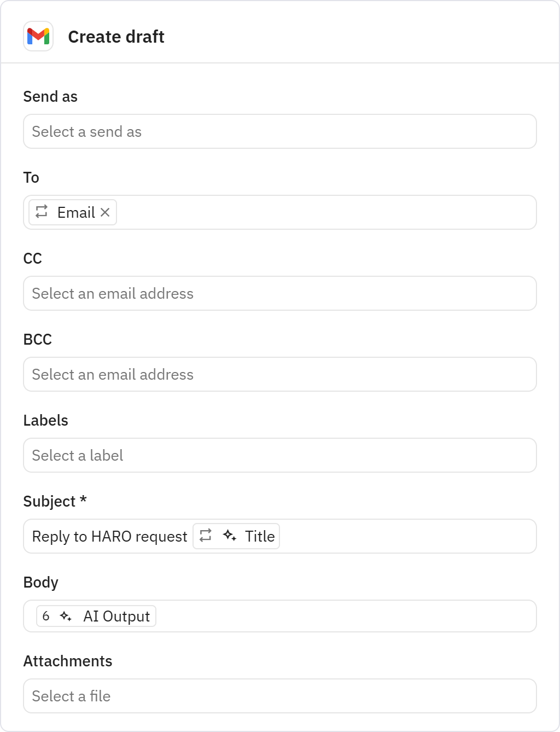Viewport: 560px width, 732px height.
Task: Click the loop icon in the Title token
Action: pos(206,536)
